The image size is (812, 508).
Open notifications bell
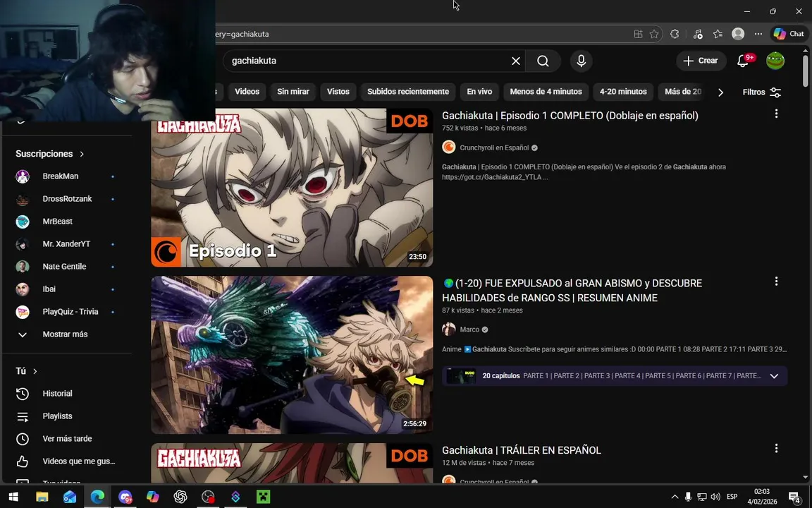[743, 61]
